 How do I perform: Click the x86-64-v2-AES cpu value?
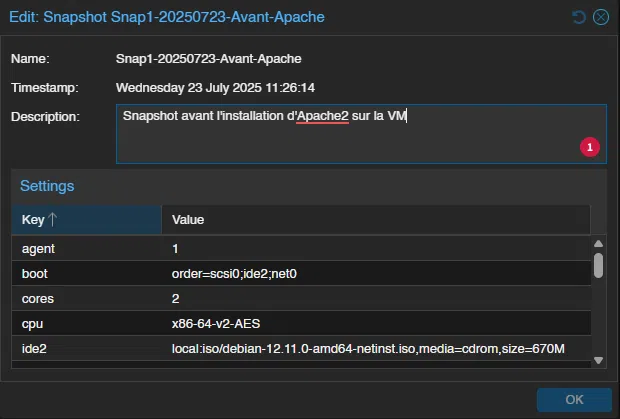[216, 323]
